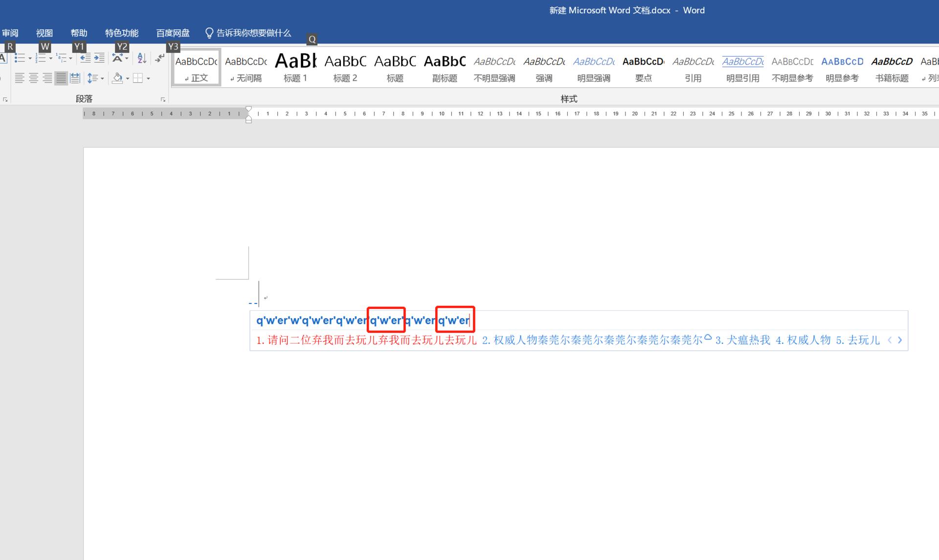939x560 pixels.
Task: Apply the 标题 1 style
Action: [x=295, y=67]
